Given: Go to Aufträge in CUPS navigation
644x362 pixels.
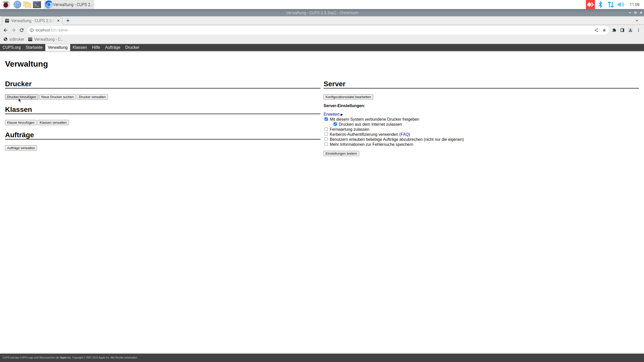Looking at the screenshot, I should coord(112,48).
